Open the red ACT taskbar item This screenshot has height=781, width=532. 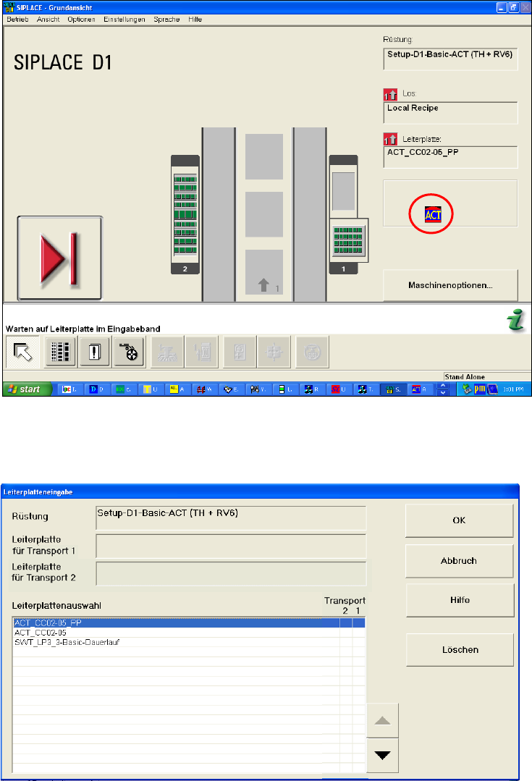[419, 389]
